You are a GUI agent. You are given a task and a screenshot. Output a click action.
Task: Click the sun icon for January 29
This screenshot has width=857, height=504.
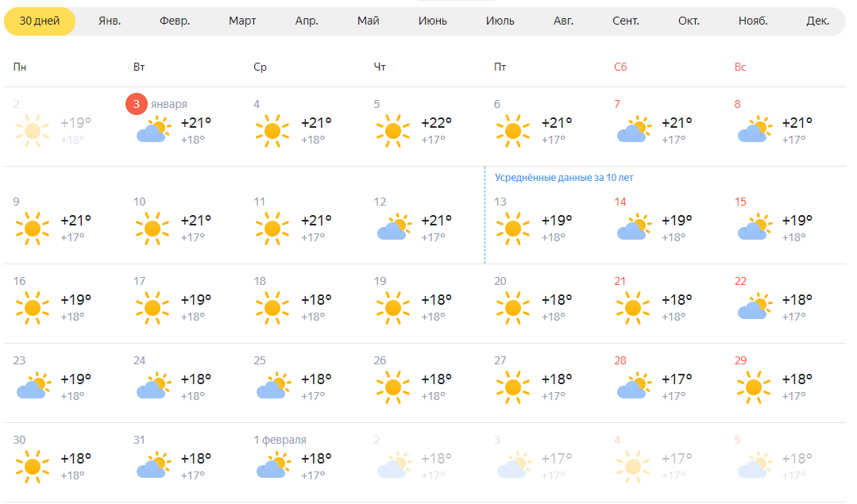[x=753, y=387]
